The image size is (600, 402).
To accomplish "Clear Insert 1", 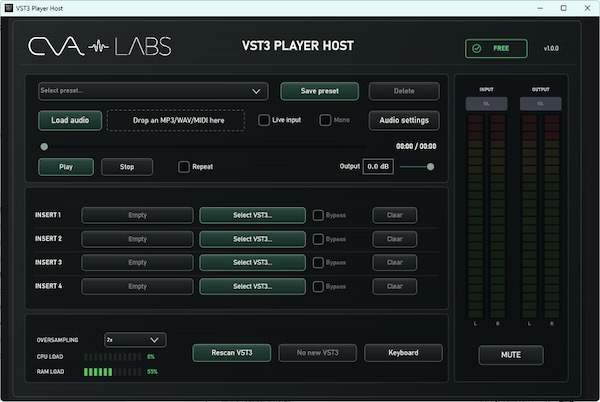I will click(x=395, y=215).
